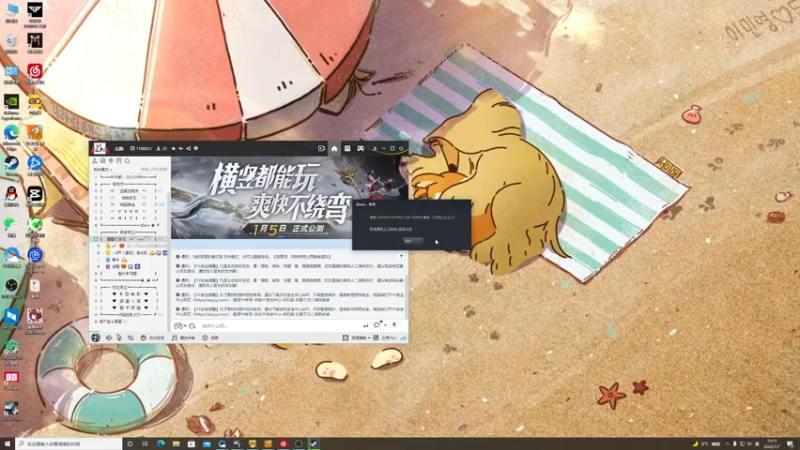Open the Microsoft Edge desktop shortcut
The width and height of the screenshot is (800, 450).
pos(11,136)
